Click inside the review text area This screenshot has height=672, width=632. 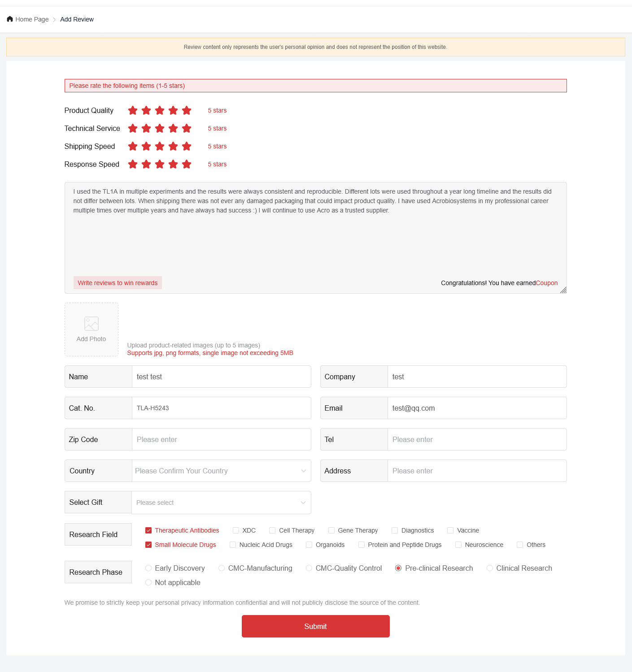[316, 238]
